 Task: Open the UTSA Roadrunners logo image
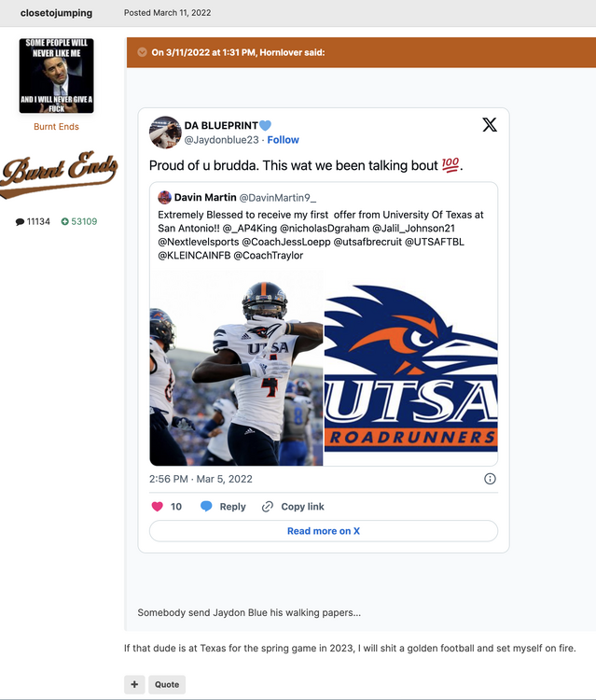(x=411, y=368)
